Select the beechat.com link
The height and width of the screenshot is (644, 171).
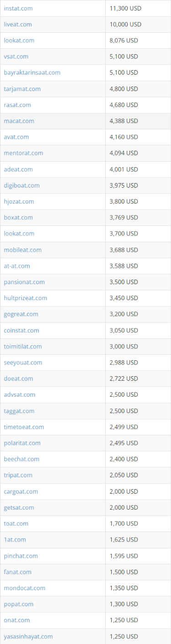(21, 459)
